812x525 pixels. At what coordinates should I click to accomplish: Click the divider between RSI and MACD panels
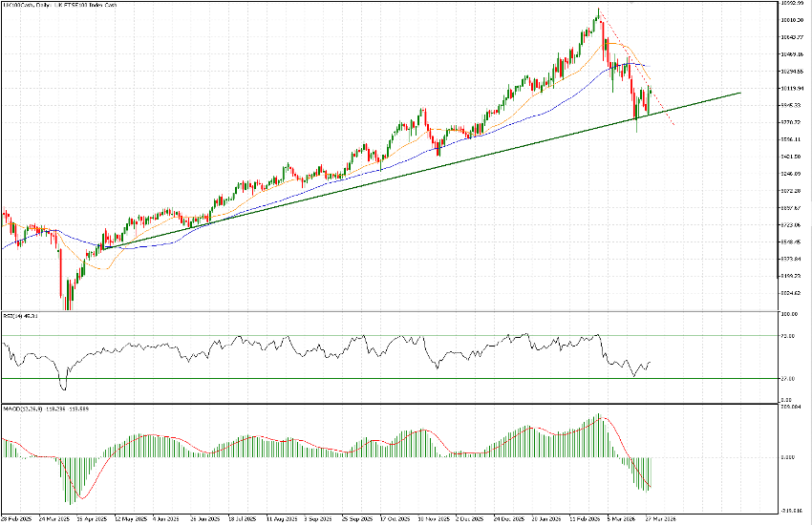(382, 403)
